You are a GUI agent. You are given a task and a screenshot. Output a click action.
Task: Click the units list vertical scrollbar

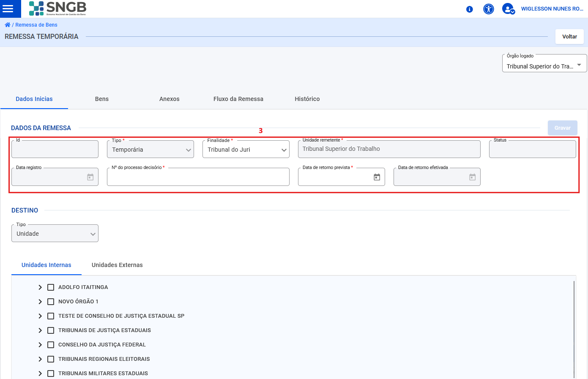coord(574,330)
